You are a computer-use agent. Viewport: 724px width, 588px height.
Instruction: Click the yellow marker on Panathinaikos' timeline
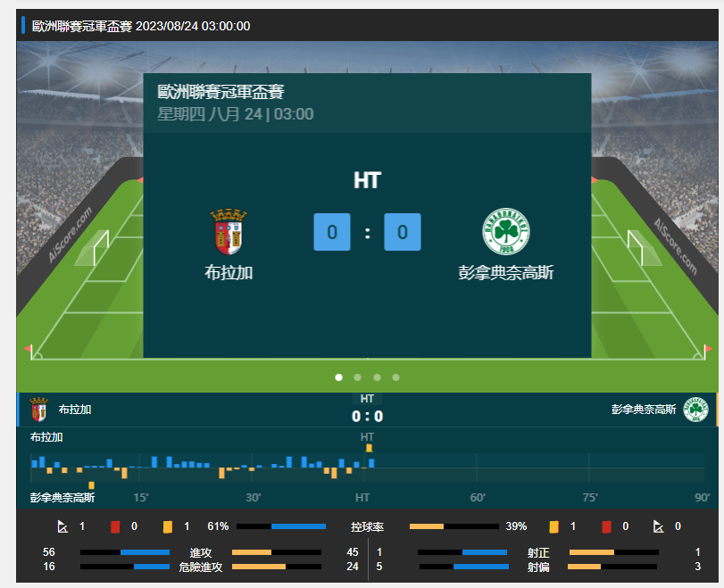[91, 485]
